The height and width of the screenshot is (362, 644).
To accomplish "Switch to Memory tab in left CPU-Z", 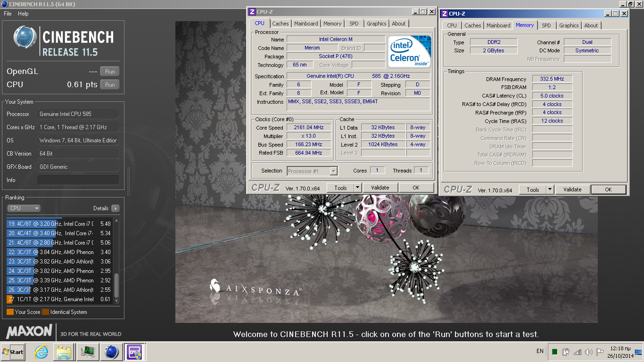I will click(x=332, y=24).
